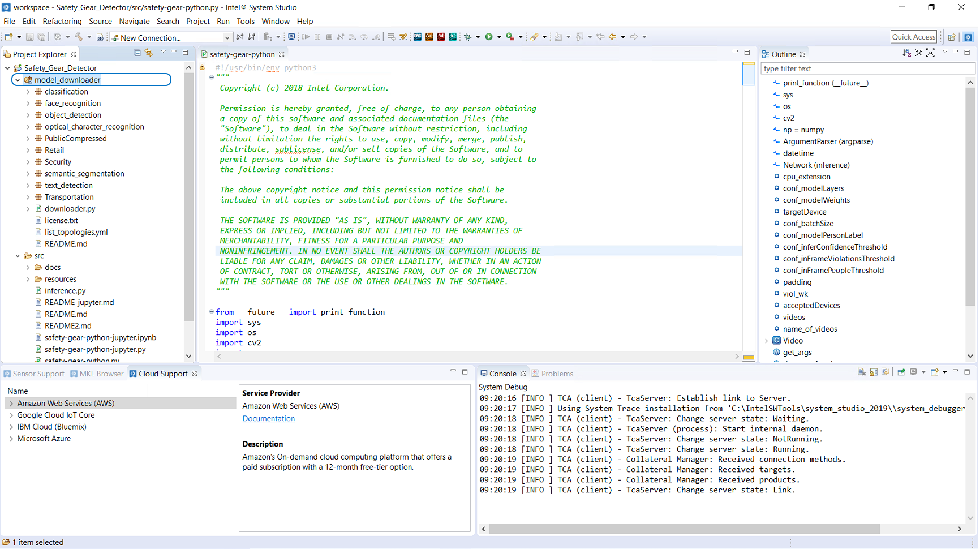
Task: Clear the Console output
Action: coord(862,372)
